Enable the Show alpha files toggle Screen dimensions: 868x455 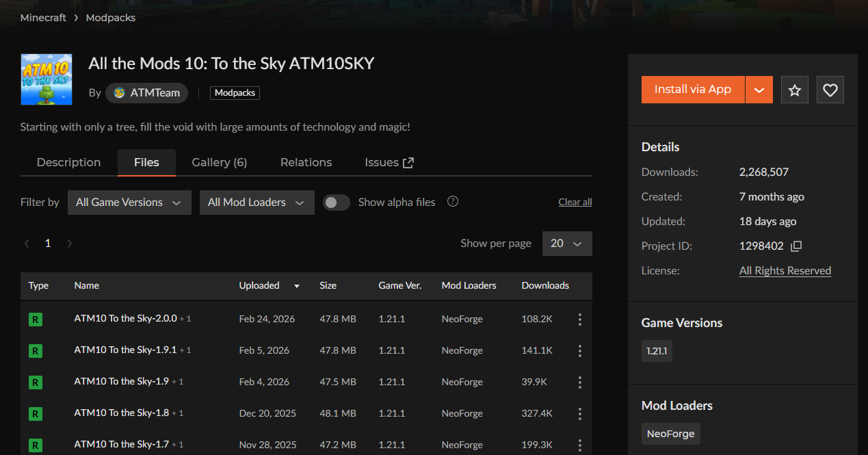(336, 203)
